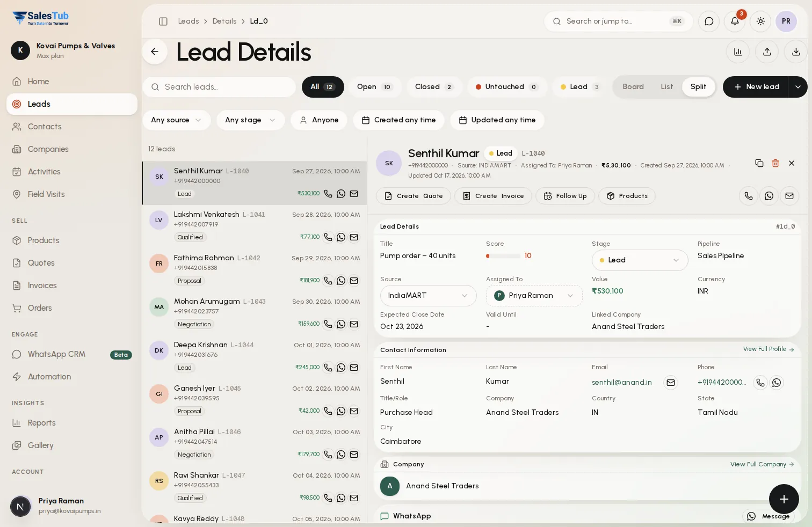
Task: Open Created any time date filter
Action: coord(398,120)
